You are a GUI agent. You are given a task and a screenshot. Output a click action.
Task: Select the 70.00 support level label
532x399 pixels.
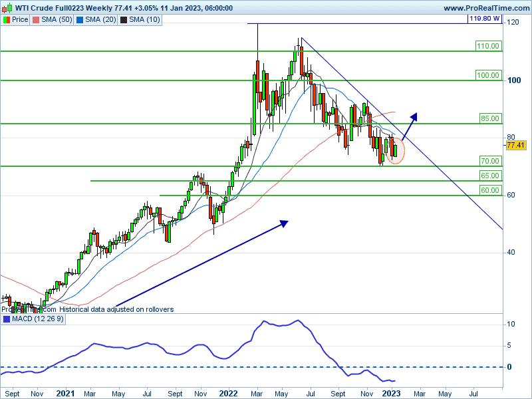pyautogui.click(x=489, y=161)
